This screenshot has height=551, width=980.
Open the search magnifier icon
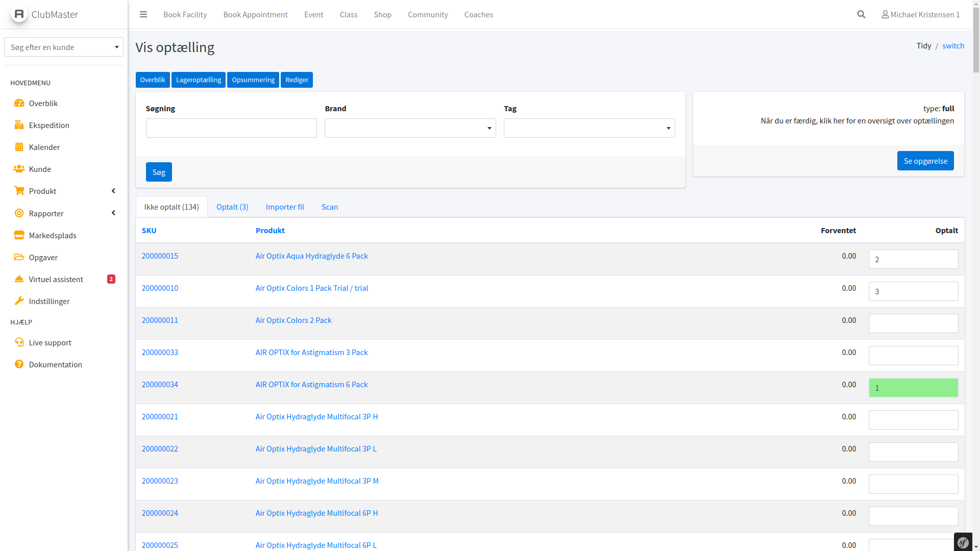(861, 14)
